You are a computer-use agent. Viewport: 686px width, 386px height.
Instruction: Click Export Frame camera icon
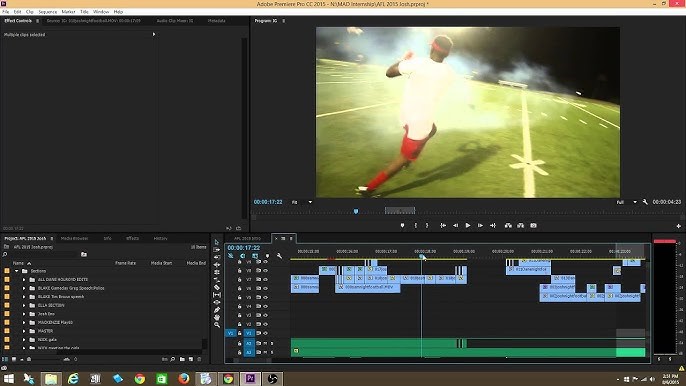coord(533,225)
